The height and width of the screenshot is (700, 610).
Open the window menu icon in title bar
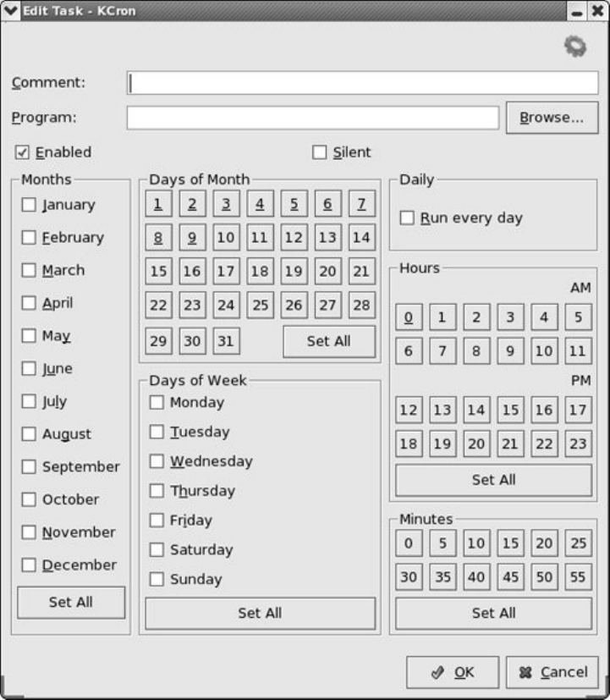(x=10, y=10)
